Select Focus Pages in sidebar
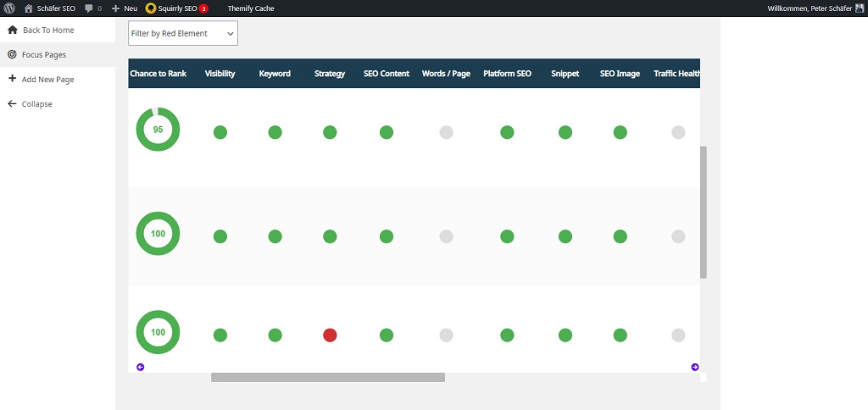This screenshot has width=868, height=410. point(58,55)
